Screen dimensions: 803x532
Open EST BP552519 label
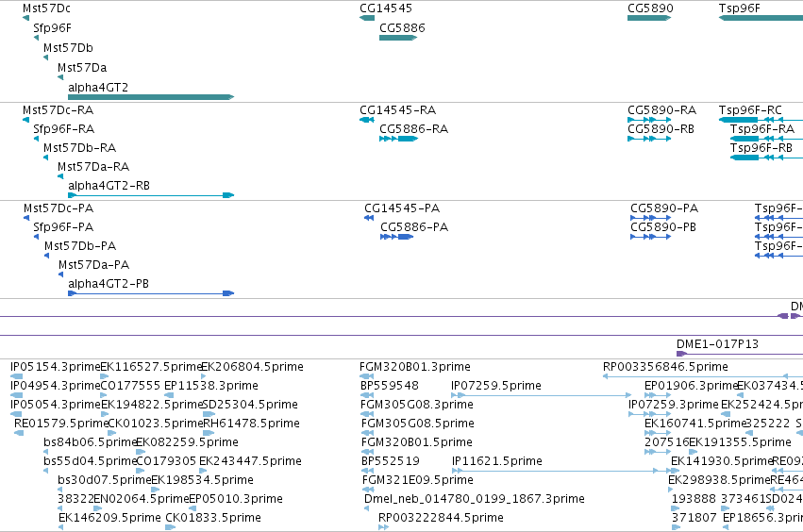tap(391, 461)
